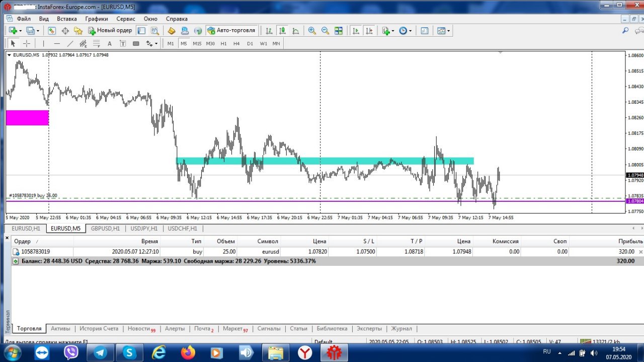Select the standard arrow cursor tool

tap(14, 44)
